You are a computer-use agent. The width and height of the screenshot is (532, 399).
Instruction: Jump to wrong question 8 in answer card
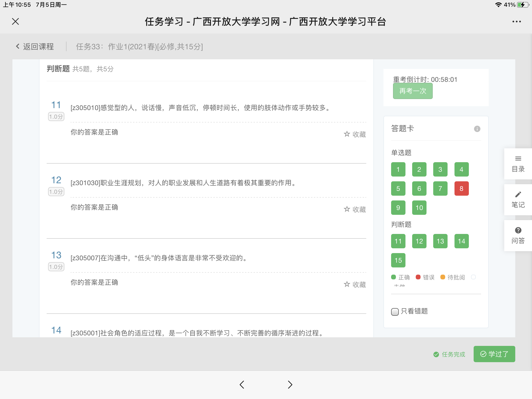[x=461, y=188]
